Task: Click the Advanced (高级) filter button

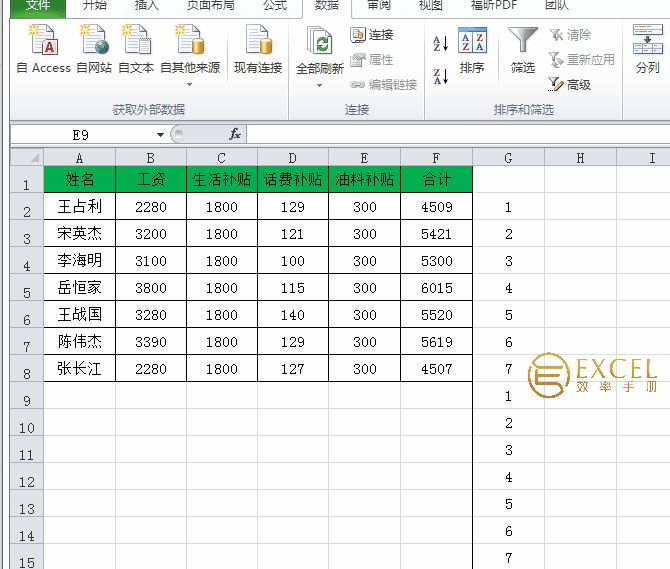Action: [x=570, y=85]
